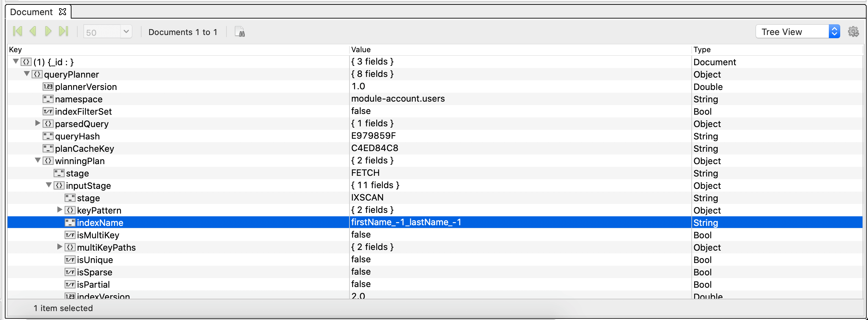The height and width of the screenshot is (320, 868).
Task: Click the next page green arrow
Action: click(x=48, y=32)
